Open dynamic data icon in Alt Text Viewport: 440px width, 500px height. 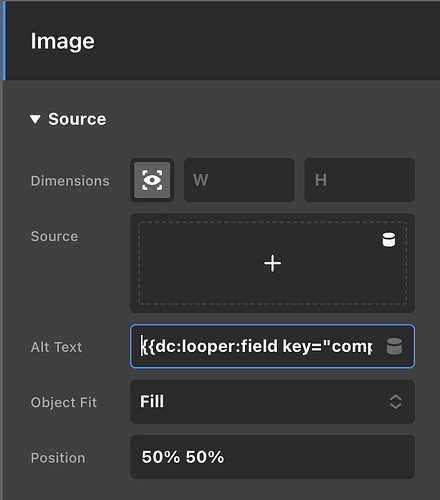coord(394,346)
